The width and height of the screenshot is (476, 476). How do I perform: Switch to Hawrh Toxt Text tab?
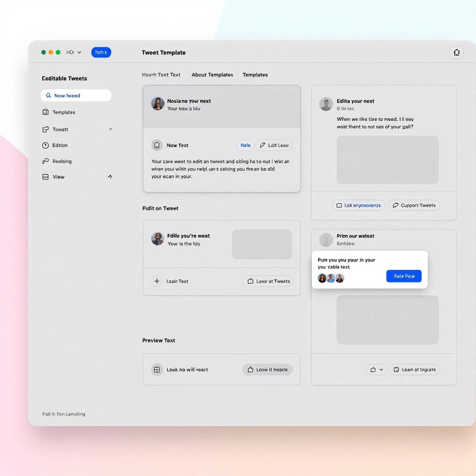click(161, 75)
